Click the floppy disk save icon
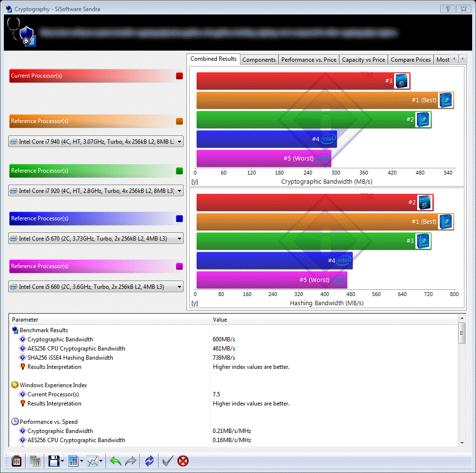Screen dimensions: 476x473 point(54,461)
